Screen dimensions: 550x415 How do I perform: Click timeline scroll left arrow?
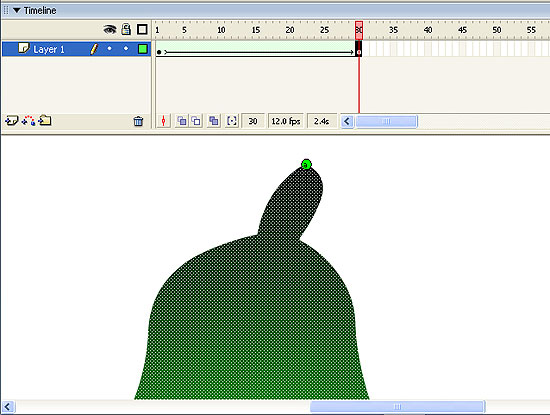[x=347, y=121]
